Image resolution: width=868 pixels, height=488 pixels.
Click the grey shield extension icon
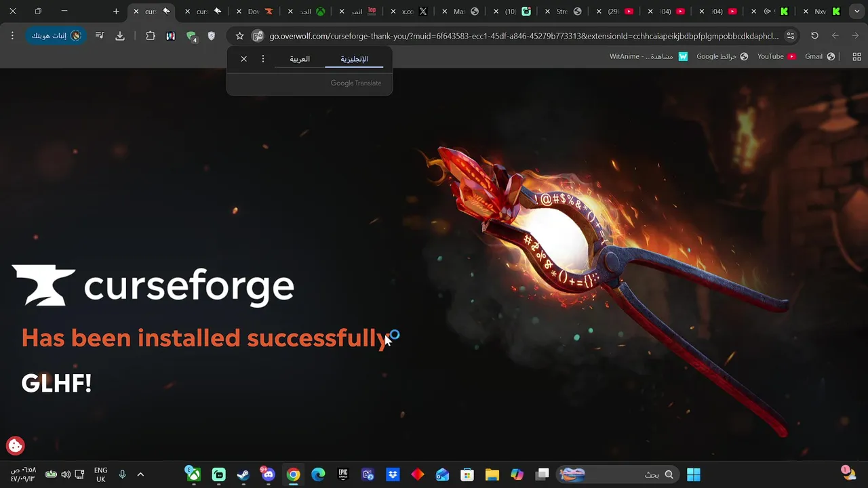(212, 36)
